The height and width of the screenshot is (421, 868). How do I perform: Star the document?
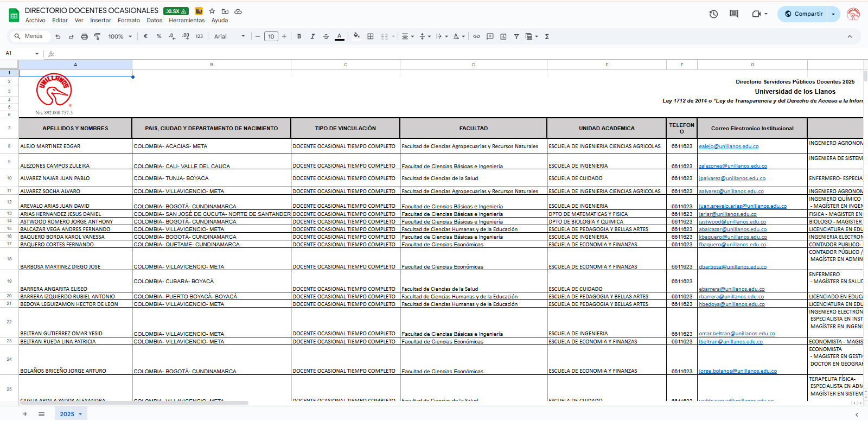tap(212, 11)
